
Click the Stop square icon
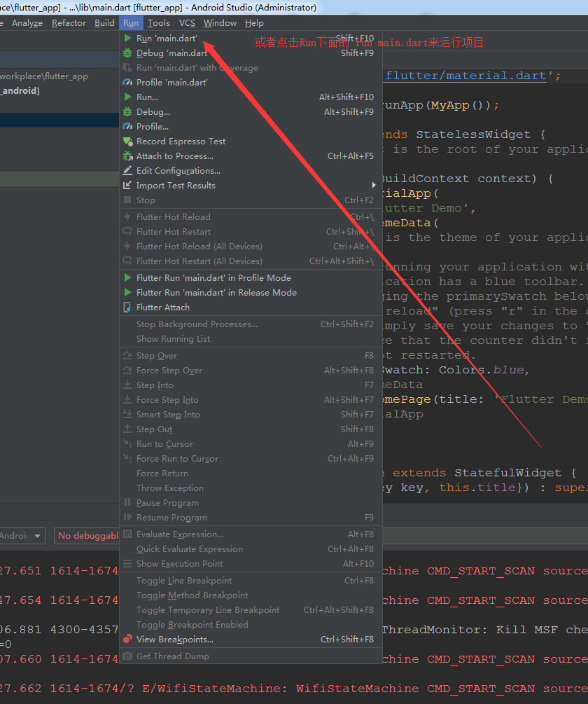128,200
